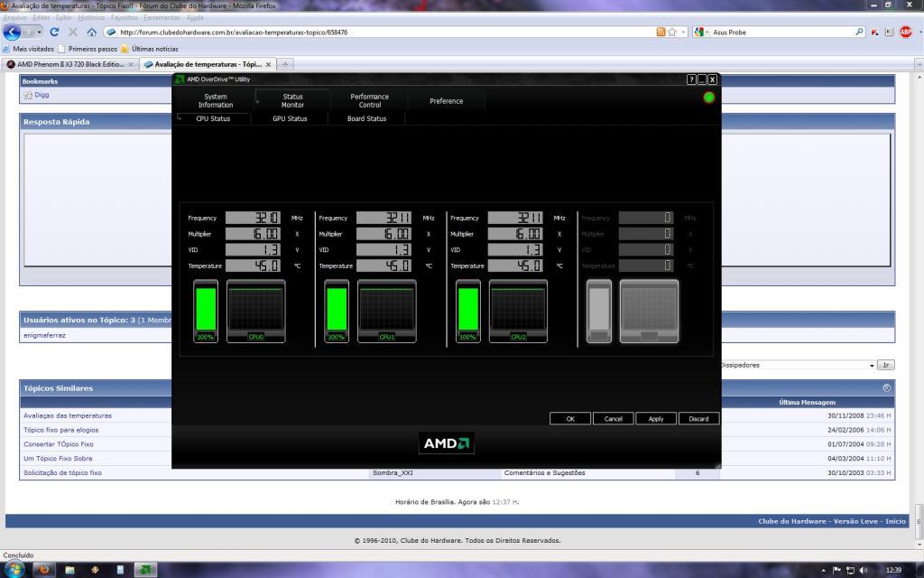Click the green status indicator in AMD OverDrive
924x578 pixels.
709,98
